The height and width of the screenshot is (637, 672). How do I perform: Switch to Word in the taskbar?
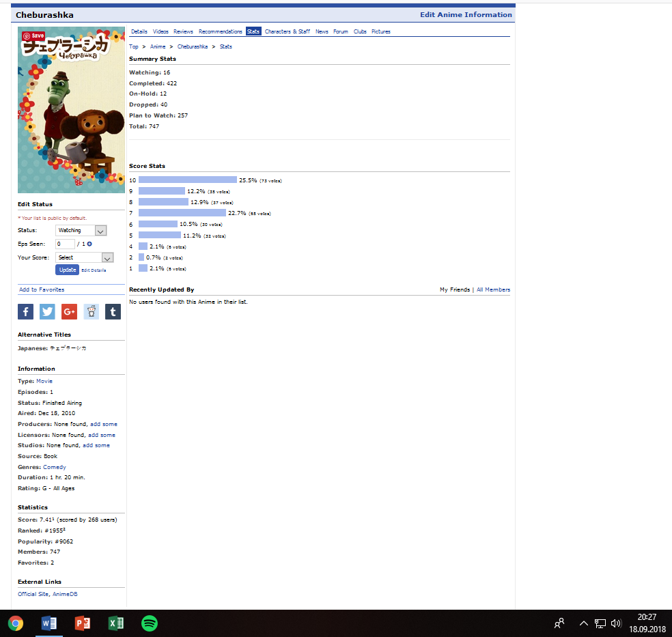(x=49, y=623)
